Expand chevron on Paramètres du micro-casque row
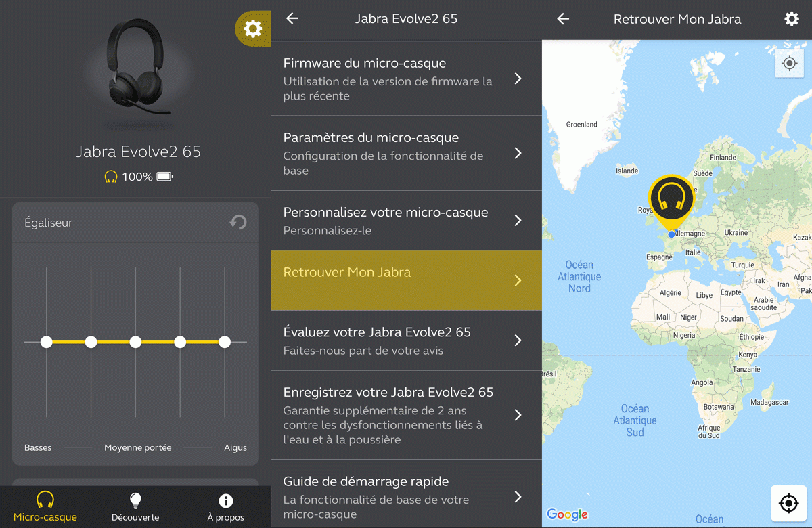This screenshot has height=528, width=812. tap(518, 153)
